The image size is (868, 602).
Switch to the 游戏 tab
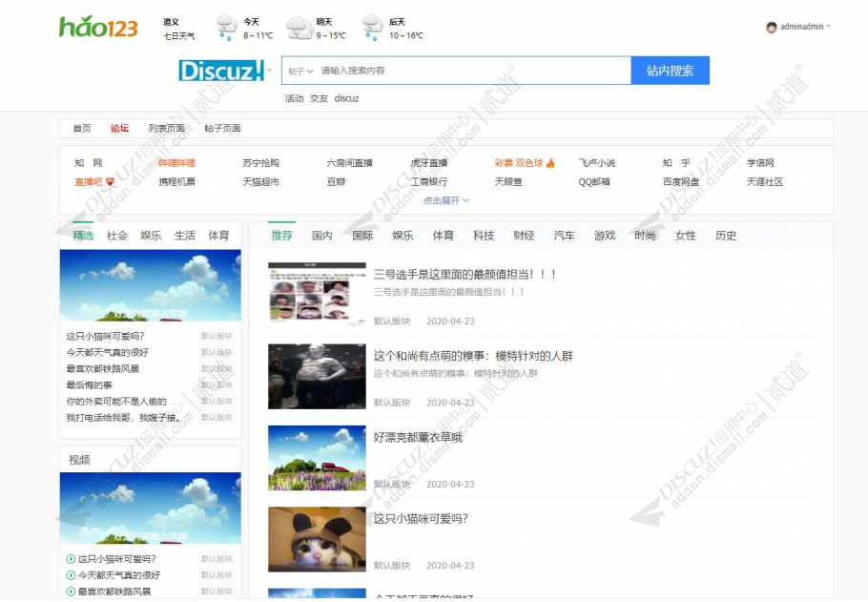click(x=605, y=236)
